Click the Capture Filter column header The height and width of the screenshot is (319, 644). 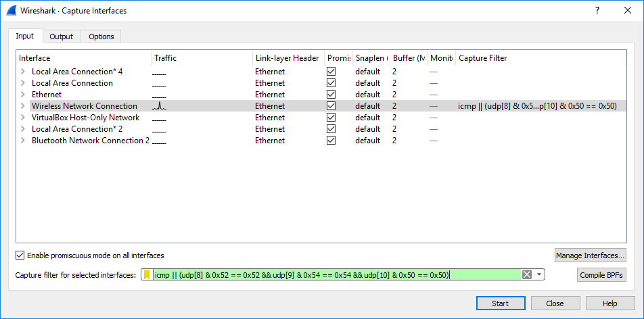pos(541,58)
